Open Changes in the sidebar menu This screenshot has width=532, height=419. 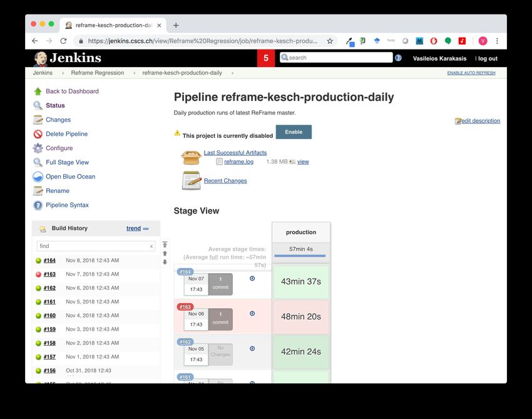(58, 120)
